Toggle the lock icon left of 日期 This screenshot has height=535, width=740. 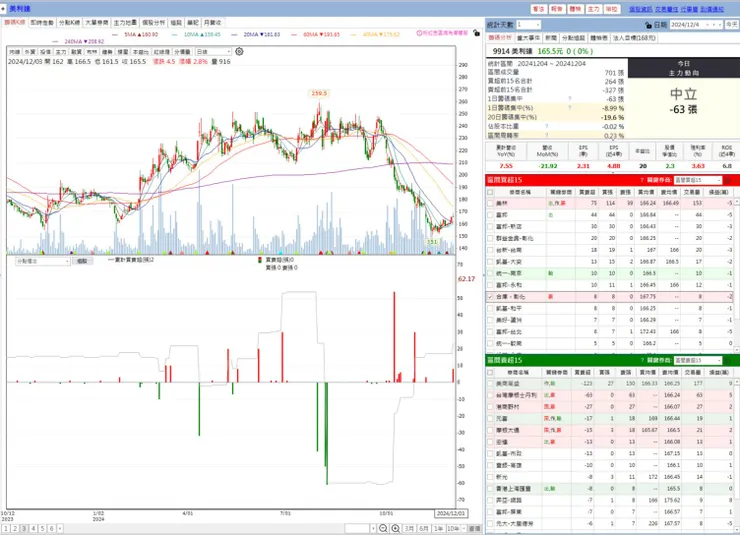pyautogui.click(x=648, y=25)
